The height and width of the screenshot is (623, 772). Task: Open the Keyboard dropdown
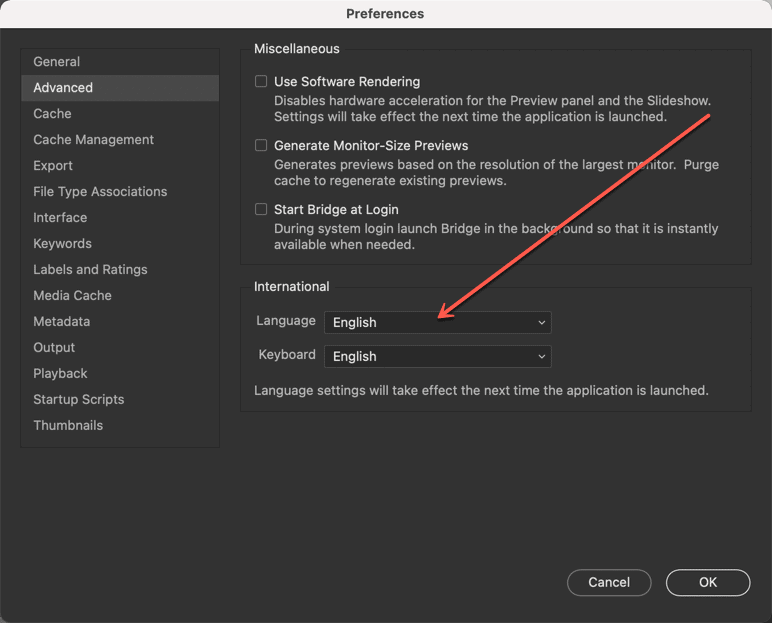438,357
